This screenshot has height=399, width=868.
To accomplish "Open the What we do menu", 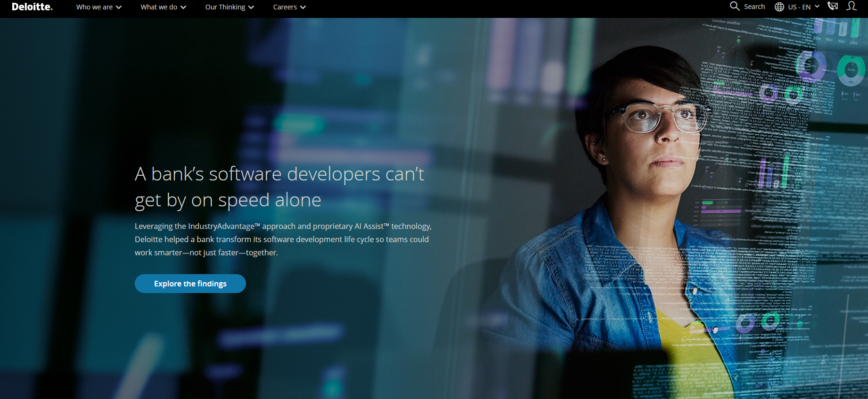I will point(159,7).
